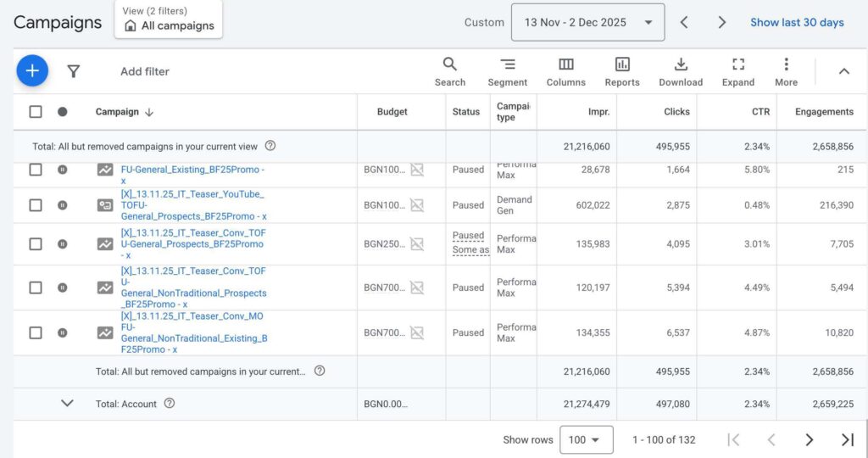Collapse the chart with the up chevron
Image resolution: width=868 pixels, height=458 pixels.
coord(843,71)
